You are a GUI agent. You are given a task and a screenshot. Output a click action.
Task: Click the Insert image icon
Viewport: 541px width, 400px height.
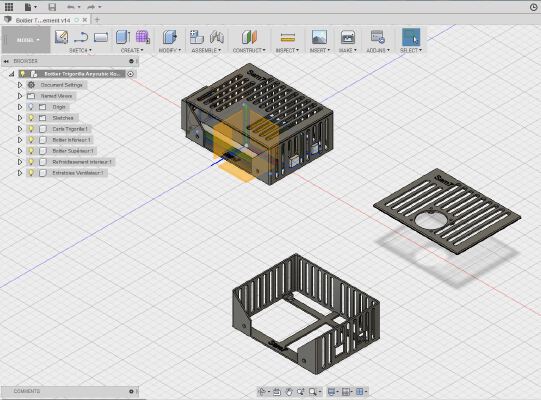pyautogui.click(x=319, y=37)
